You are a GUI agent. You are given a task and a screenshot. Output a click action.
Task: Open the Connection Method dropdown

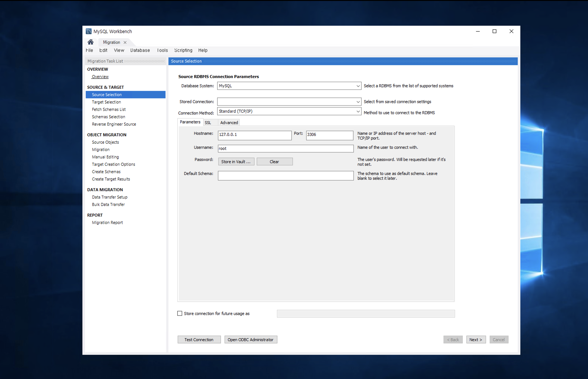[289, 111]
